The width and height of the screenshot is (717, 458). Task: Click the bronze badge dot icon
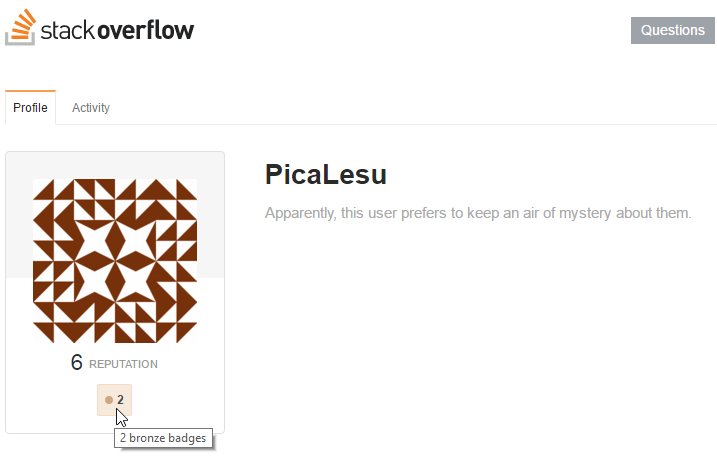pyautogui.click(x=109, y=400)
